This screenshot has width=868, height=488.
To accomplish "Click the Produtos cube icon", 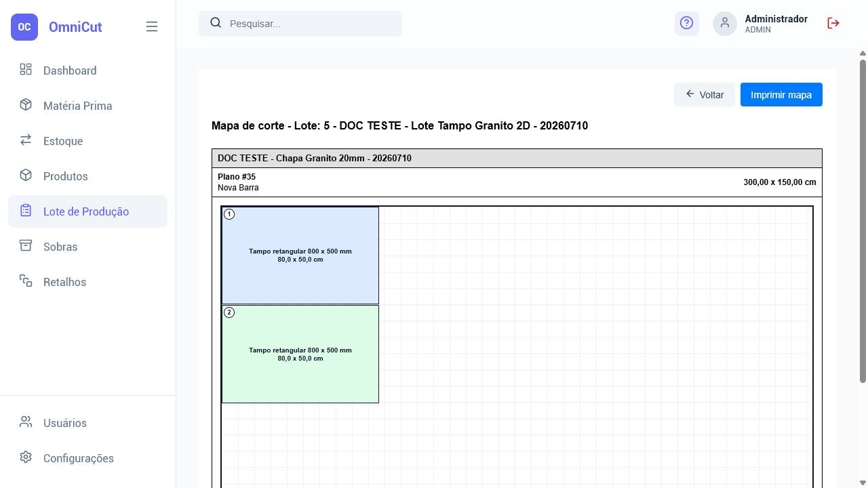I will [26, 175].
